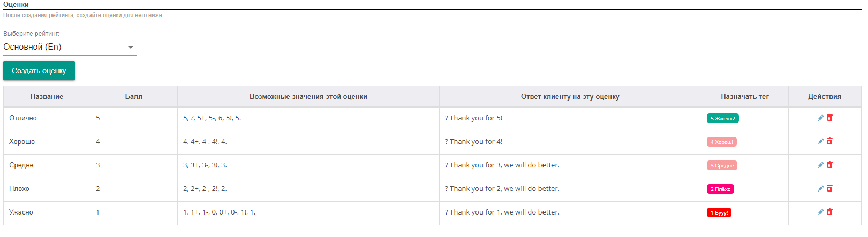Click the Создать оценку button
This screenshot has width=868, height=237.
coord(39,71)
